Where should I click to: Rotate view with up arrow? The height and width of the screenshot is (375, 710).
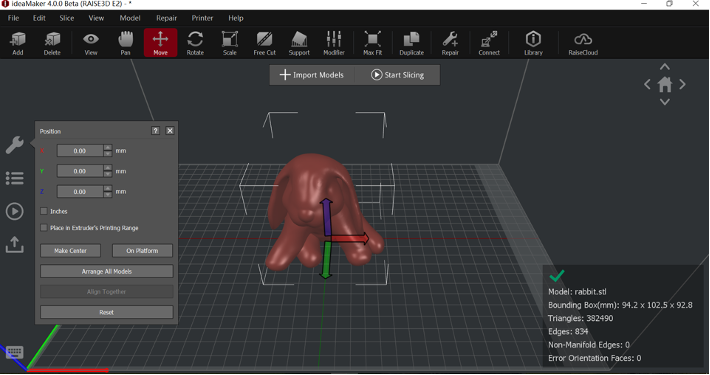pyautogui.click(x=665, y=67)
